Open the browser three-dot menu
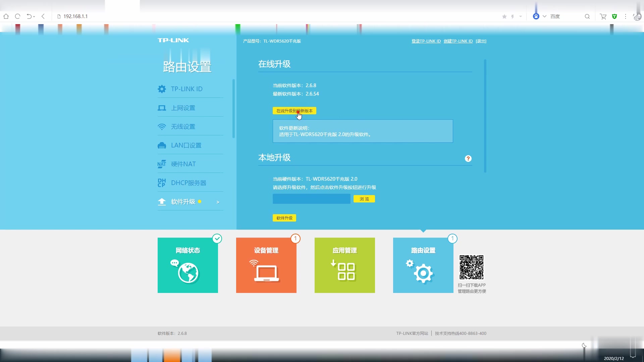 coord(626,16)
